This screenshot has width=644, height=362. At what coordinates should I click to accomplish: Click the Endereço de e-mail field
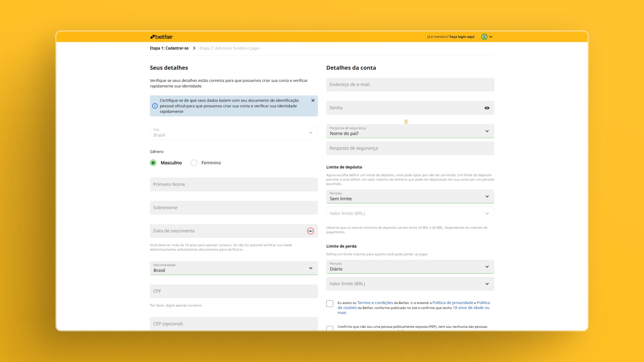410,84
